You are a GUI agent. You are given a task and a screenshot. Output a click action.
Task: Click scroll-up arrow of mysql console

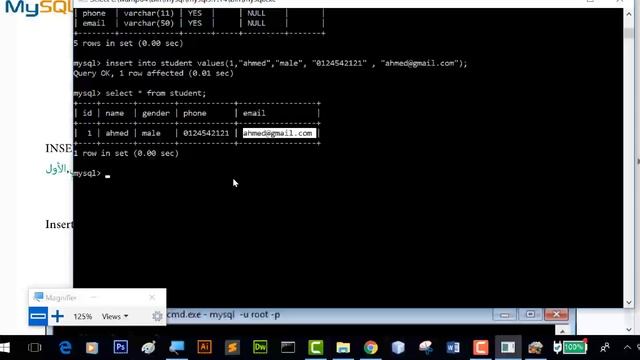pos(629,14)
